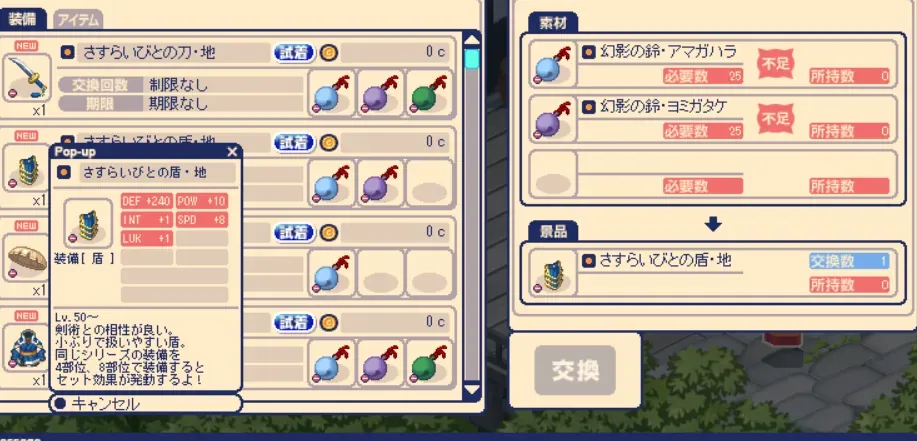Switch to the アイテム tab
This screenshot has height=441, width=917.
[78, 20]
